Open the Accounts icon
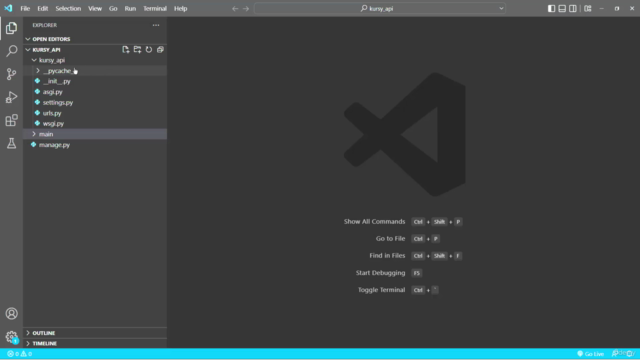The width and height of the screenshot is (640, 360). point(11,313)
